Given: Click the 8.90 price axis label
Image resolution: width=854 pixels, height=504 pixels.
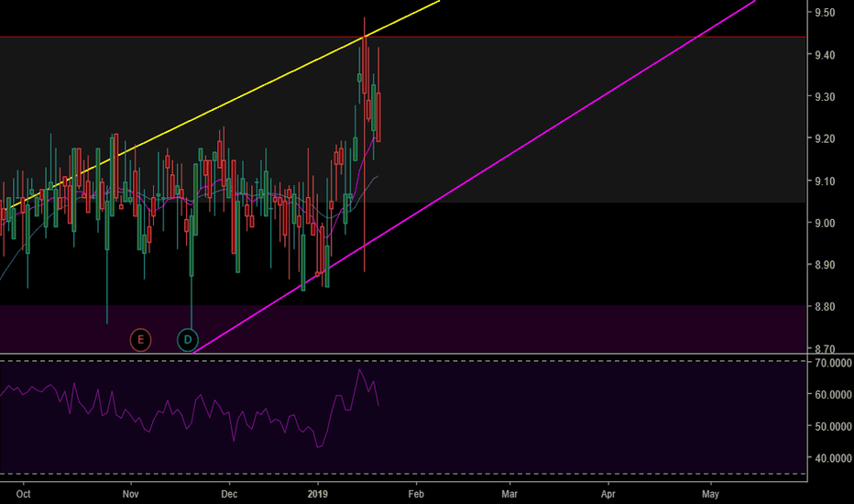Looking at the screenshot, I should click(825, 265).
